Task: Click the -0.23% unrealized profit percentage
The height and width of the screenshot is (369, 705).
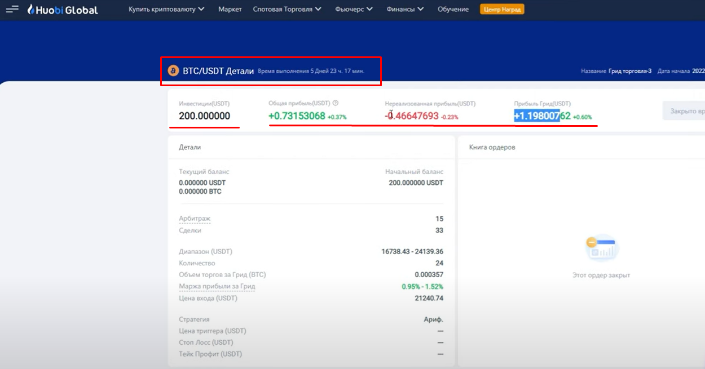Action: (450, 117)
